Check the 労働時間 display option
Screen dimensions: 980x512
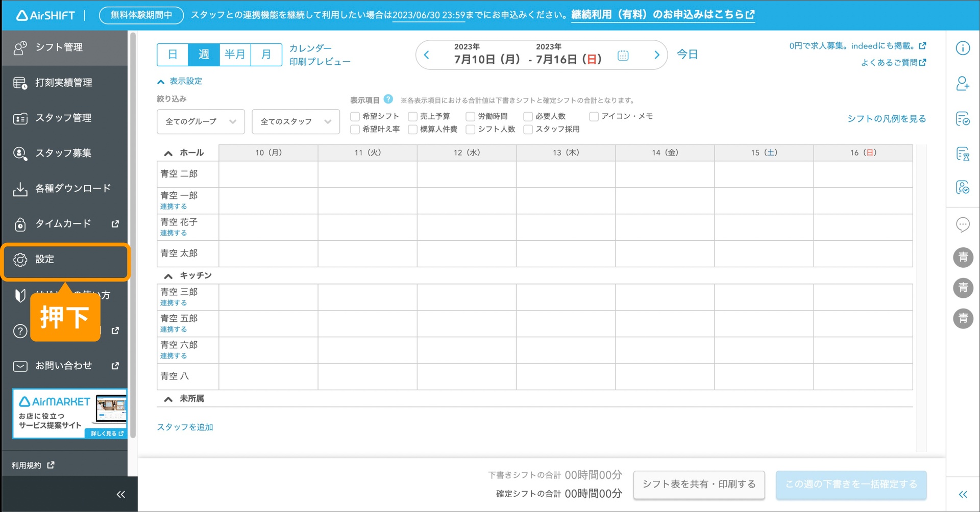[x=471, y=116]
